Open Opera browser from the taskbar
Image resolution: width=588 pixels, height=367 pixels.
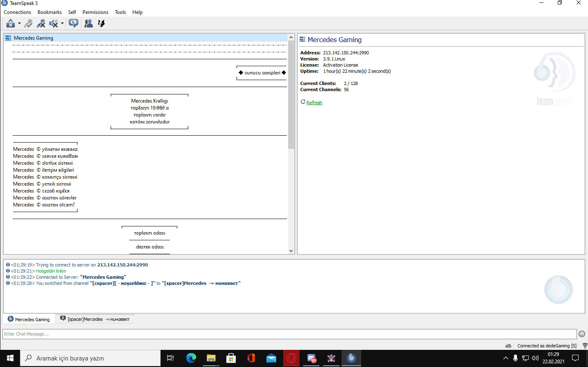pyautogui.click(x=291, y=358)
